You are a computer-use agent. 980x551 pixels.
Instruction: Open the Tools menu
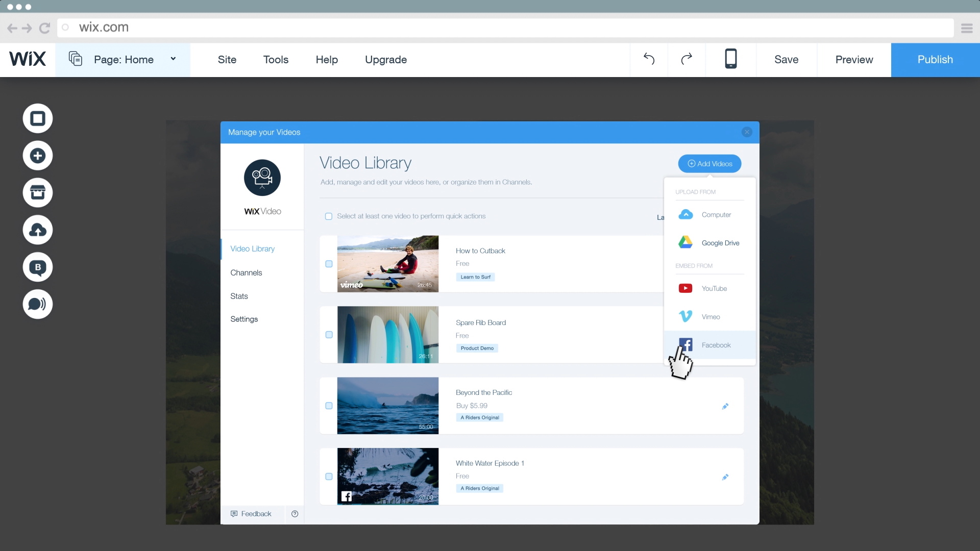pyautogui.click(x=276, y=59)
